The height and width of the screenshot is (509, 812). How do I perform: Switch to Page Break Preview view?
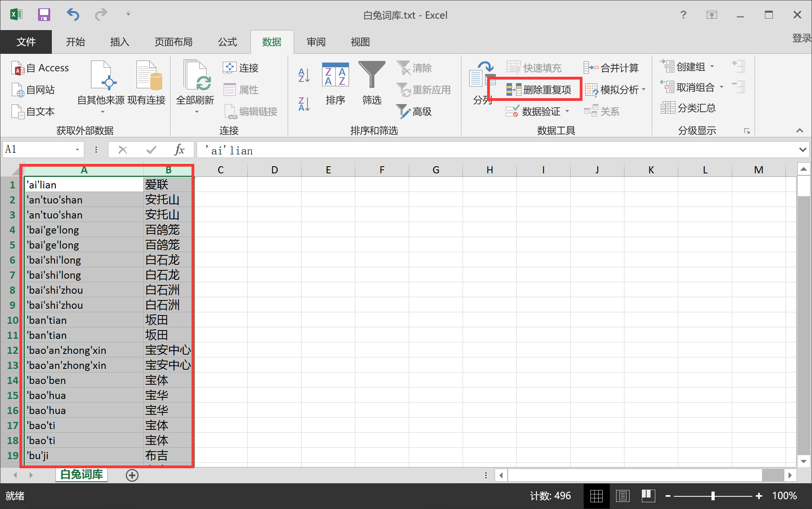(x=648, y=496)
